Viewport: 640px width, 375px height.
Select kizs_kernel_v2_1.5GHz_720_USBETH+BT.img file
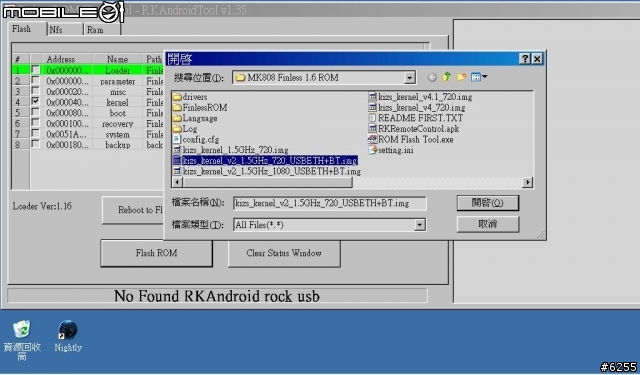[265, 160]
